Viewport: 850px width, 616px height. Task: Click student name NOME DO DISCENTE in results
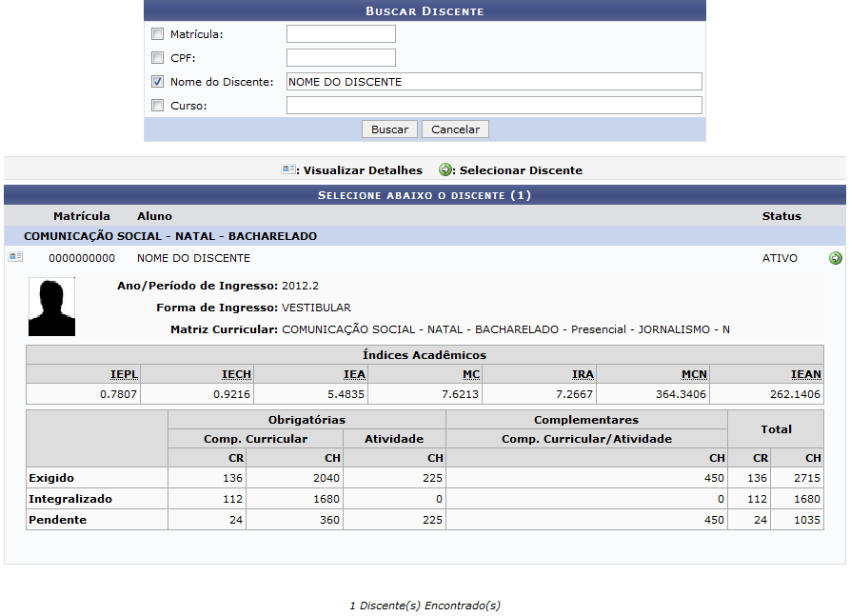pos(193,258)
